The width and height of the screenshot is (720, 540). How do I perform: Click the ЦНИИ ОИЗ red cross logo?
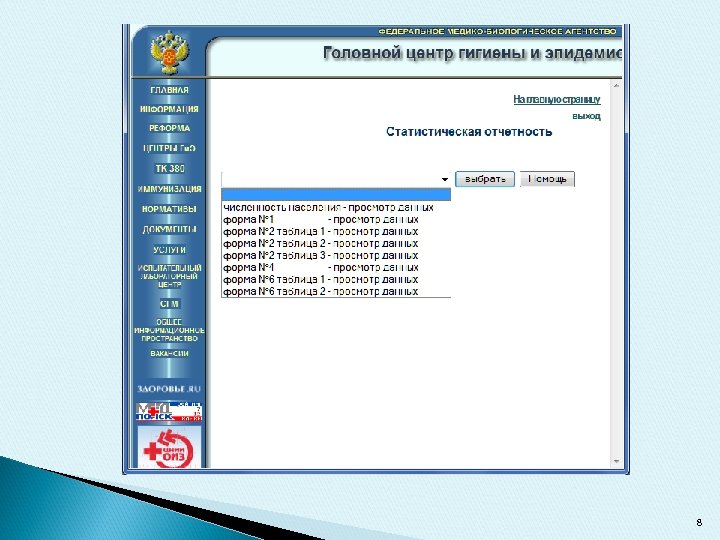(169, 448)
